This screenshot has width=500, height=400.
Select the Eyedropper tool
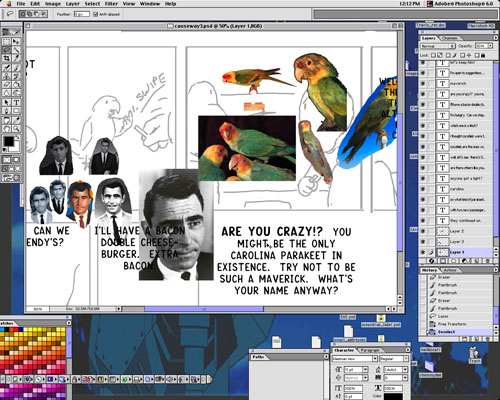pyautogui.click(x=16, y=120)
